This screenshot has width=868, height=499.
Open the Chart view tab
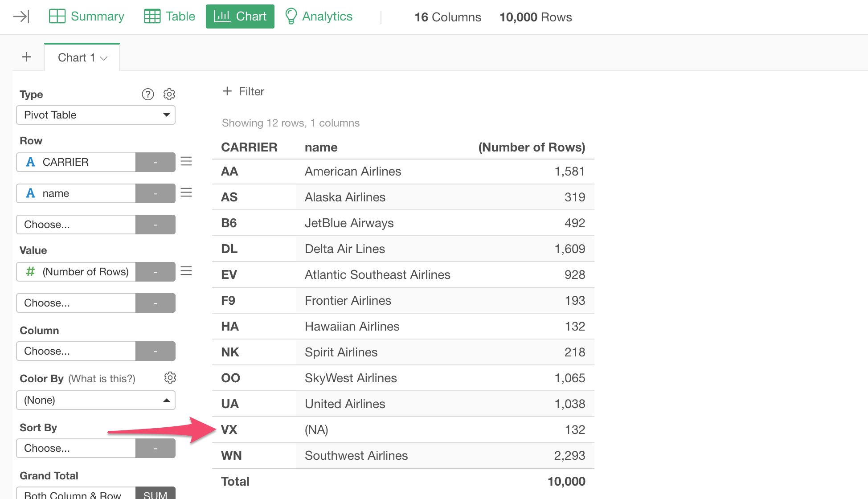[240, 16]
